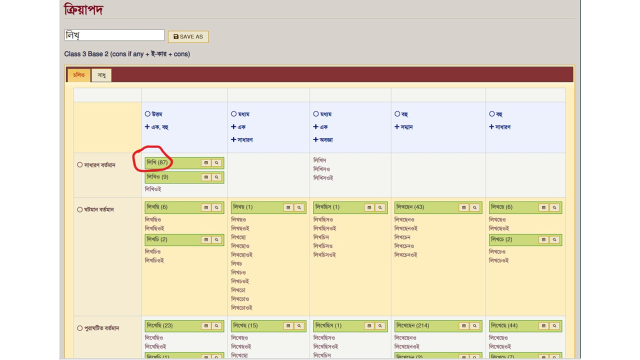Viewport: 640px width, 360px height.
Task: Search icon on লিখছে (6) entry
Action: 554,207
